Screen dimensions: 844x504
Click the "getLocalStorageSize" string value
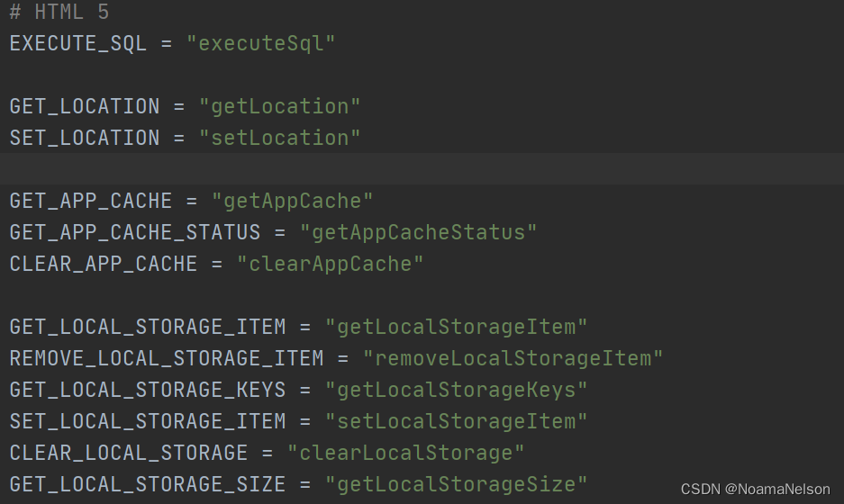(456, 484)
